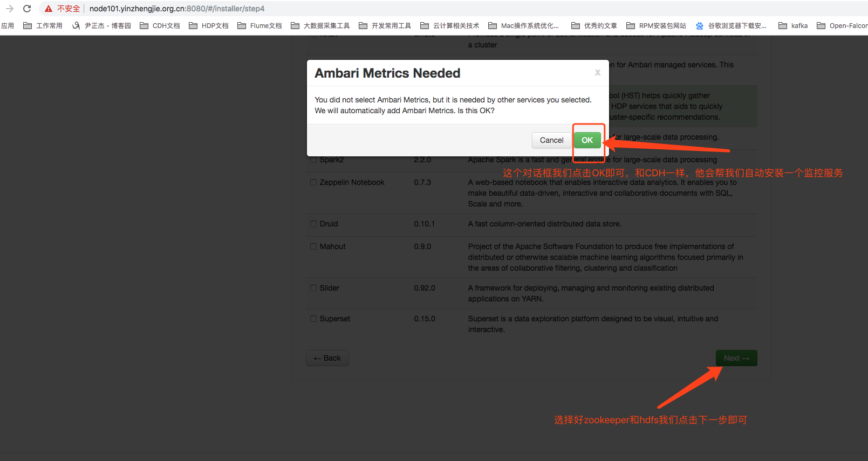Open the 云计算相关技术 bookmark folder

click(x=450, y=25)
